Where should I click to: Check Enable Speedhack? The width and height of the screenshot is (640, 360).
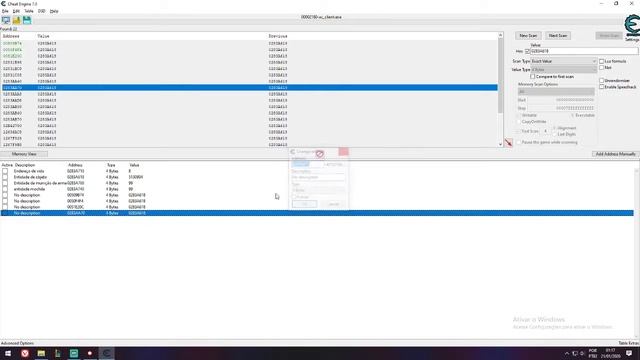coord(602,87)
